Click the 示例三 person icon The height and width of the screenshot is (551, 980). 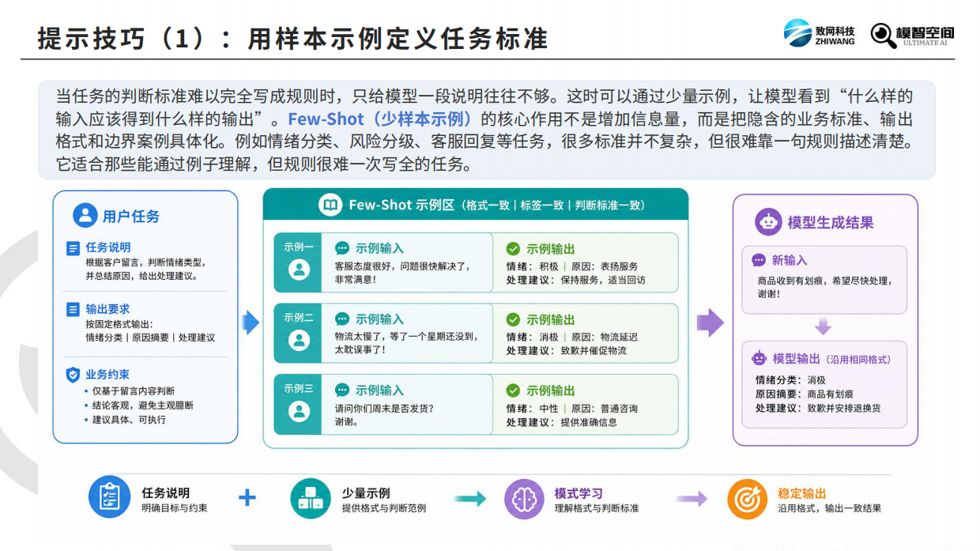(299, 411)
